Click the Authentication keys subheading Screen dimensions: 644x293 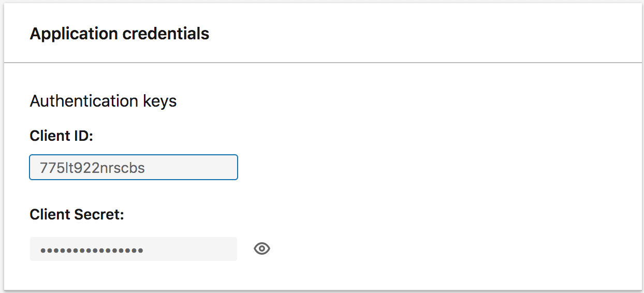pos(104,101)
